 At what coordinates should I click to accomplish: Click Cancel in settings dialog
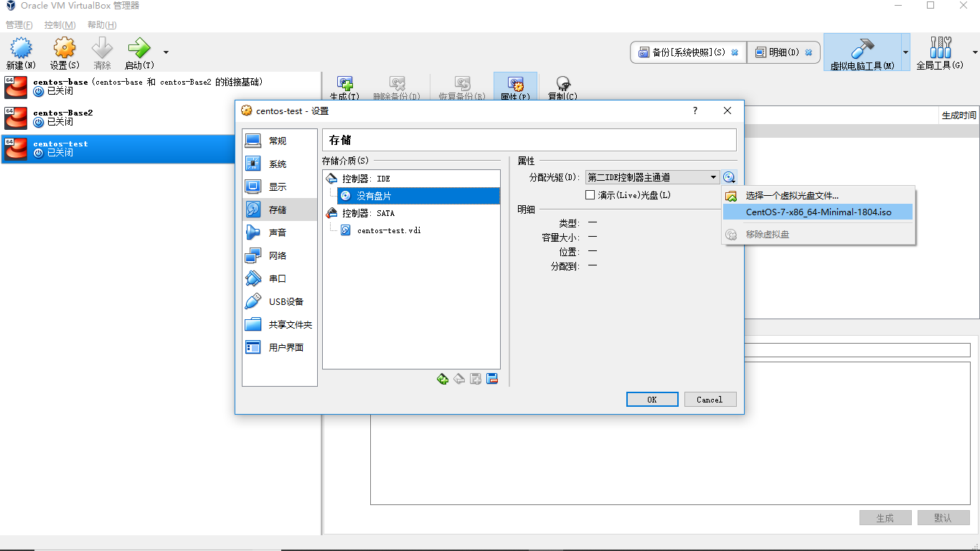710,400
